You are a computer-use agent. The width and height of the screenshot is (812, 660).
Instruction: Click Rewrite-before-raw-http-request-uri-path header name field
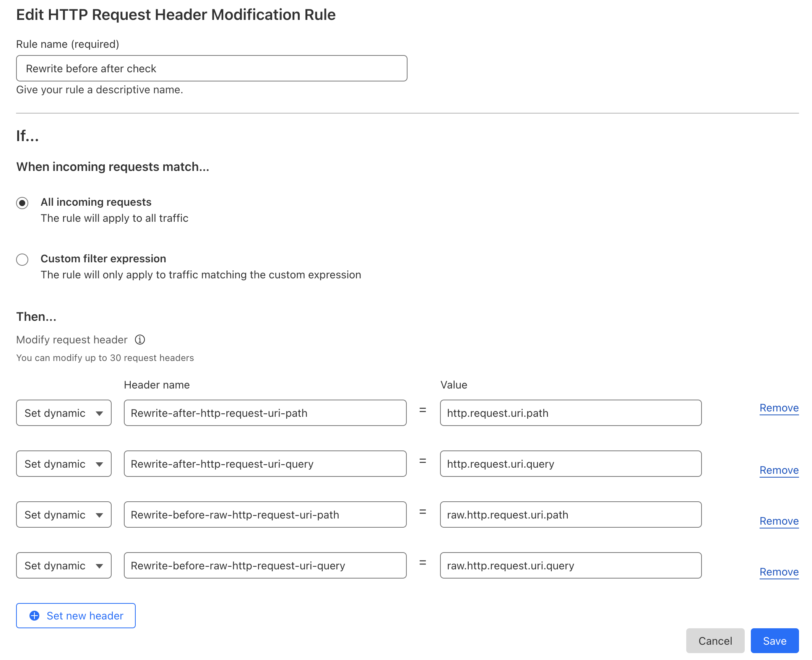click(x=265, y=515)
